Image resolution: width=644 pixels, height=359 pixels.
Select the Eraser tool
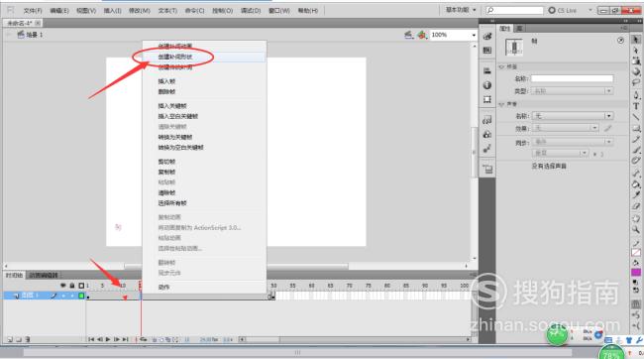[x=636, y=206]
